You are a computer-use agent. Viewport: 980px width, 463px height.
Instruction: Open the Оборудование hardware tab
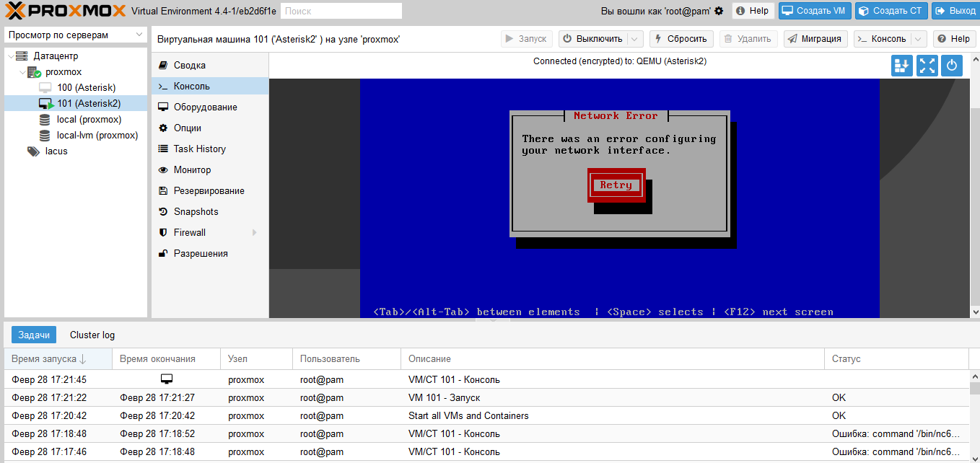[x=209, y=107]
